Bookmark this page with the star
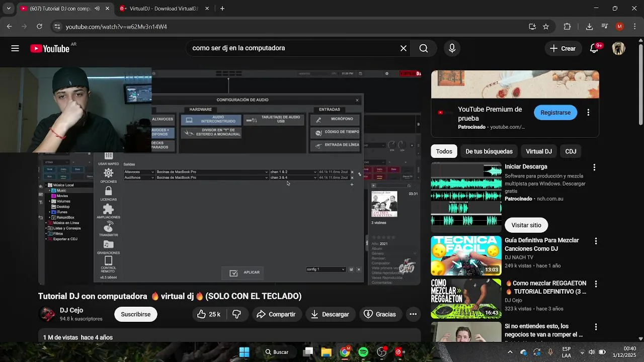The width and height of the screenshot is (644, 362). click(546, 27)
